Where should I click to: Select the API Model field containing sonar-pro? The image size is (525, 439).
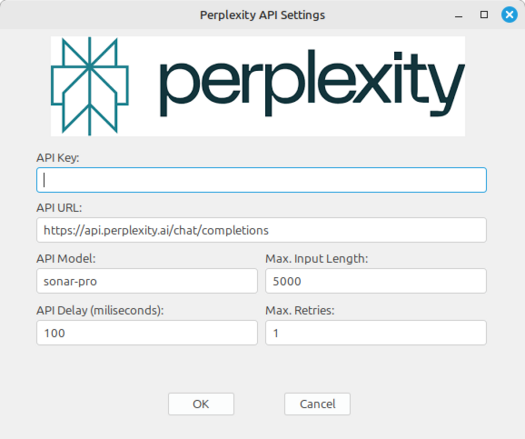click(x=147, y=281)
